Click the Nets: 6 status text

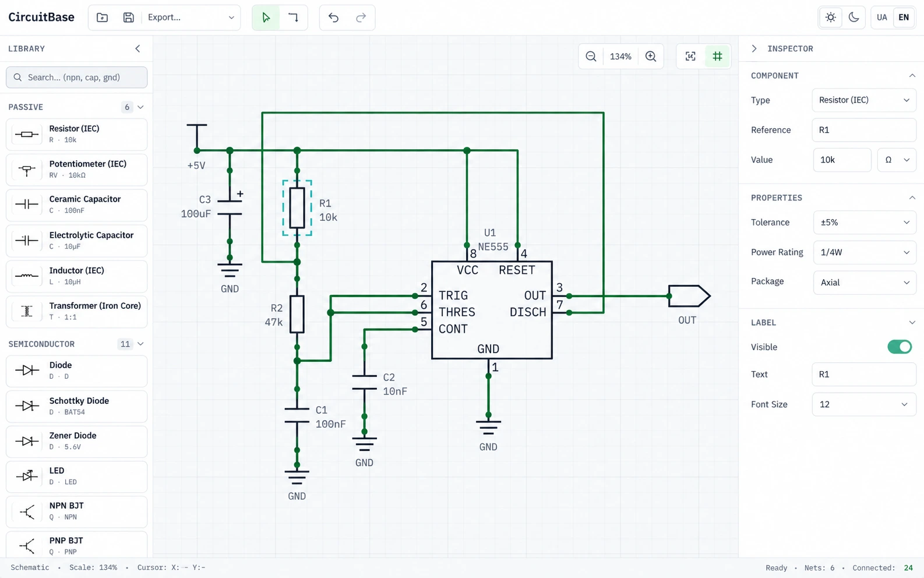[819, 568]
